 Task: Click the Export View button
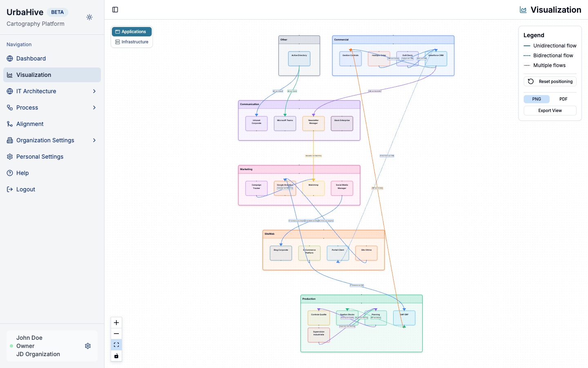[550, 110]
